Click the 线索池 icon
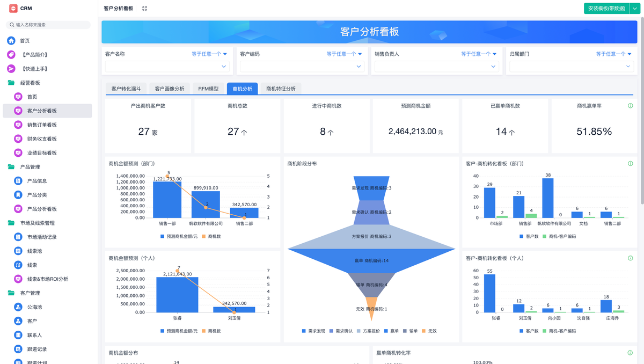The image size is (644, 364). (x=18, y=251)
